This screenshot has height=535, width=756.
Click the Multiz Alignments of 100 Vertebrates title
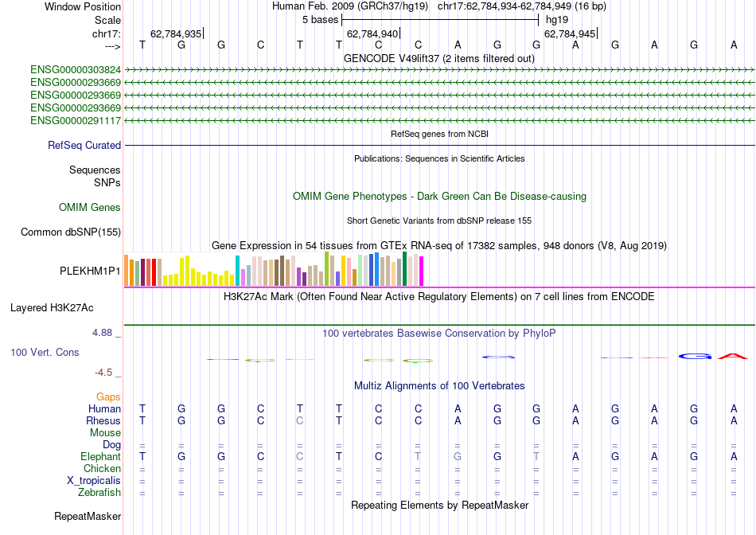(x=439, y=386)
